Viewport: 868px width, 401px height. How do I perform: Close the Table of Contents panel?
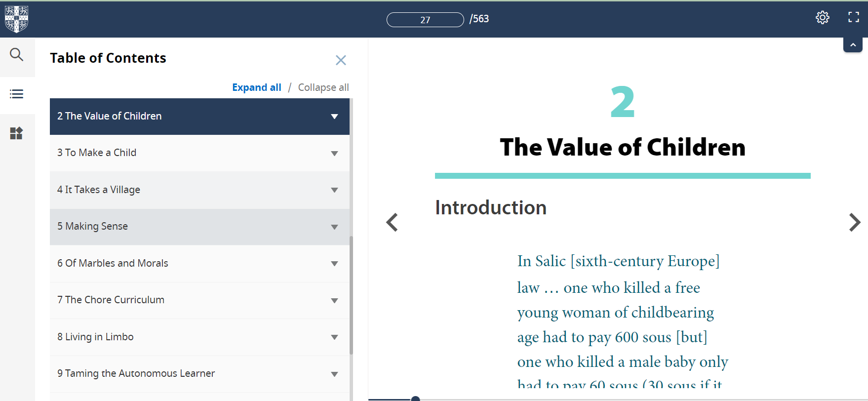tap(341, 60)
